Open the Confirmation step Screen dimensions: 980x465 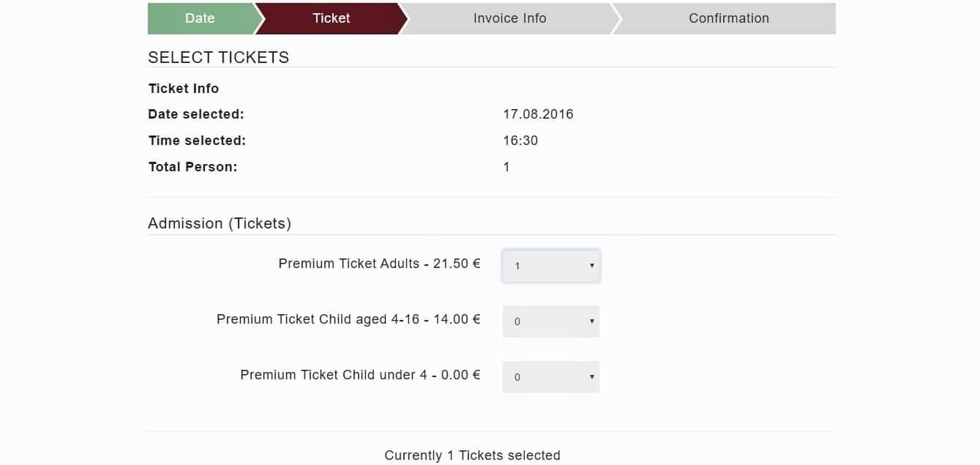[728, 18]
